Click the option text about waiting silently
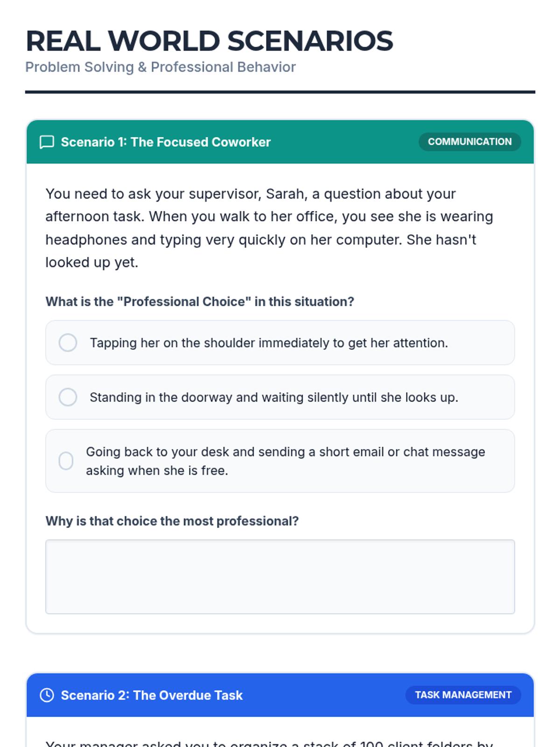The width and height of the screenshot is (560, 747). [x=274, y=397]
